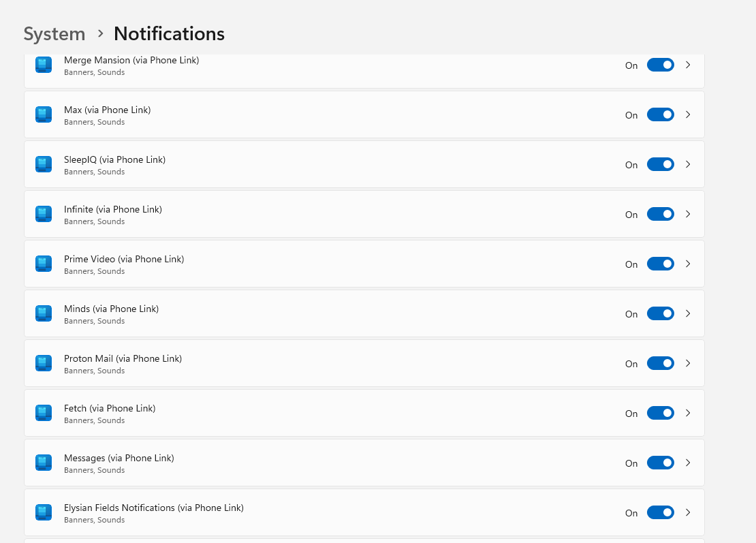Expand Prime Video row chevron
The height and width of the screenshot is (543, 756).
coord(688,263)
